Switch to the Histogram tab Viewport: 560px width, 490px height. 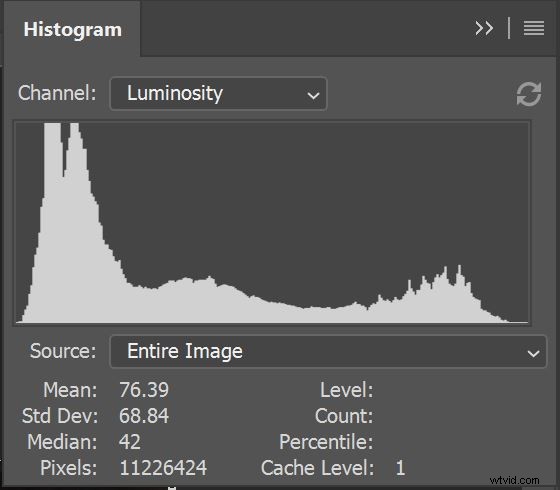72,30
